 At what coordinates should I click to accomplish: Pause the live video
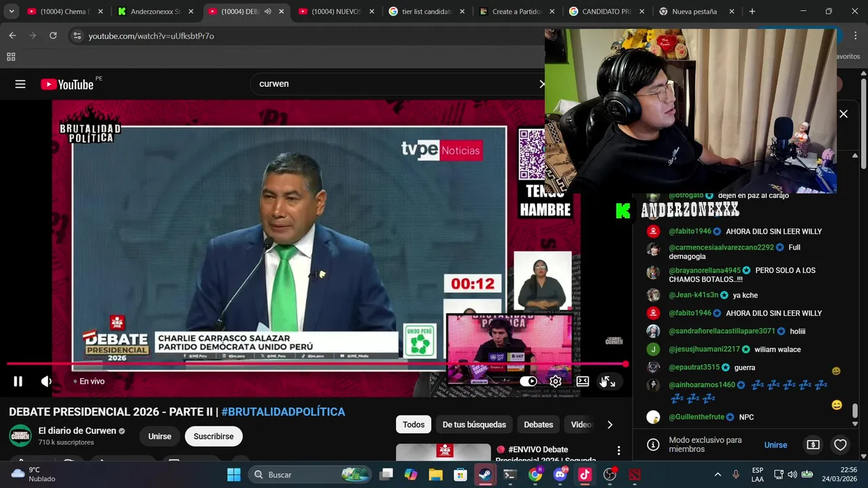[x=18, y=382]
